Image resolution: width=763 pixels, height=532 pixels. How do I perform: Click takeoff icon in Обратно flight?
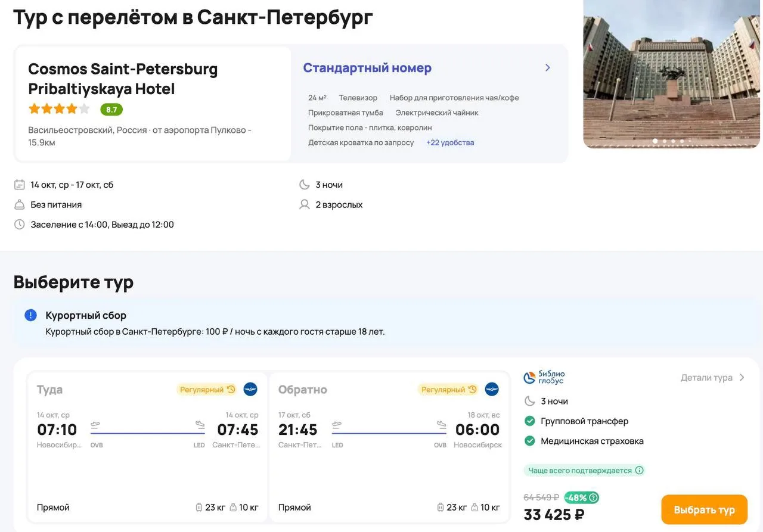(337, 425)
